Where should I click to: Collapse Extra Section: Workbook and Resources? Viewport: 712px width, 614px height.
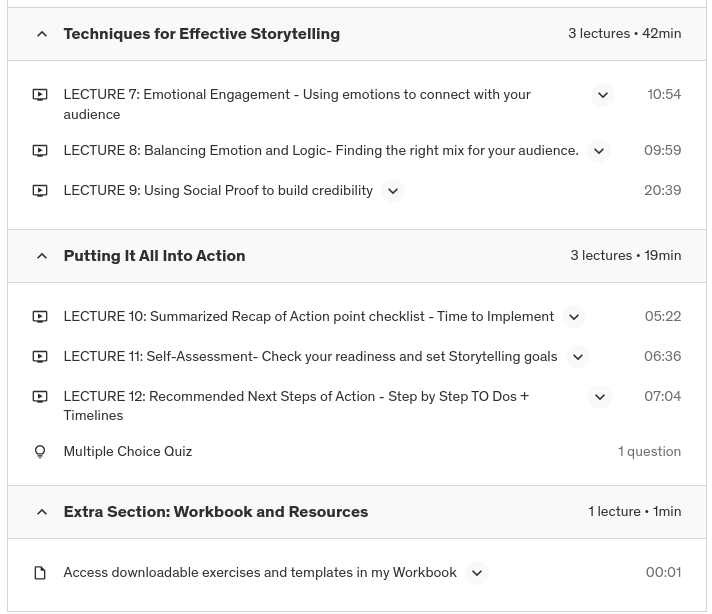tap(42, 512)
